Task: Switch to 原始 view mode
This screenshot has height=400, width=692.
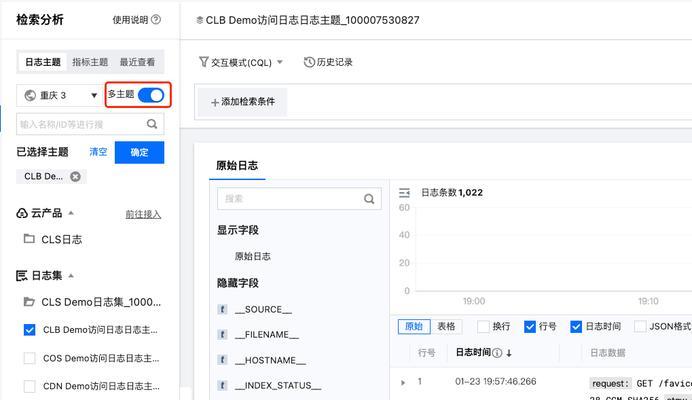Action: [x=414, y=327]
